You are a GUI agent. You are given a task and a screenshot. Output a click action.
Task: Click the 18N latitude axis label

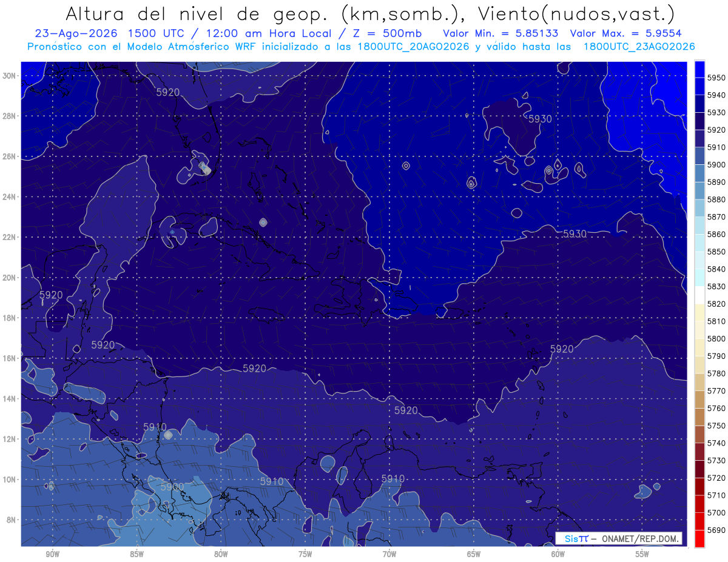(8, 318)
